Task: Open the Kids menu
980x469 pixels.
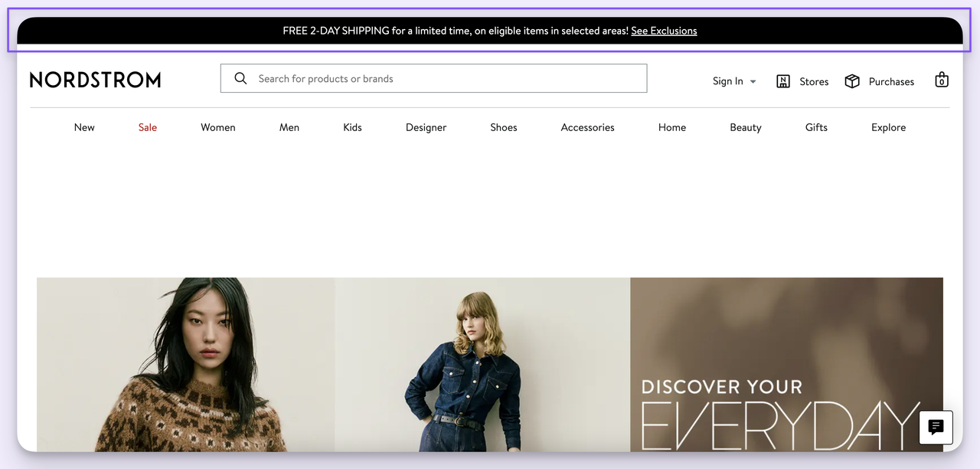Action: tap(352, 127)
